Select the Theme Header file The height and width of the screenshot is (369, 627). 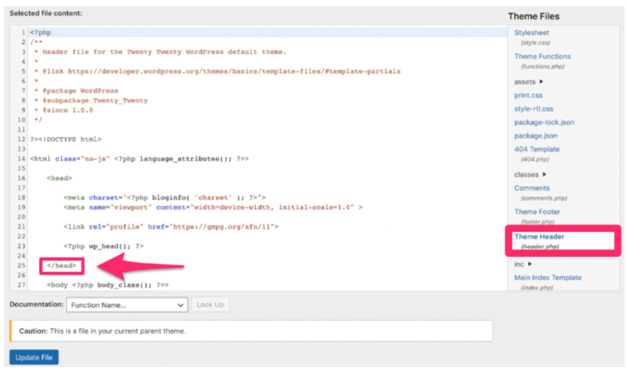(539, 237)
